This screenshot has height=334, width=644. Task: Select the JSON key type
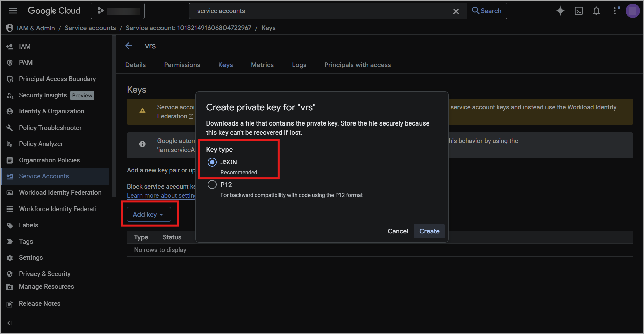212,162
